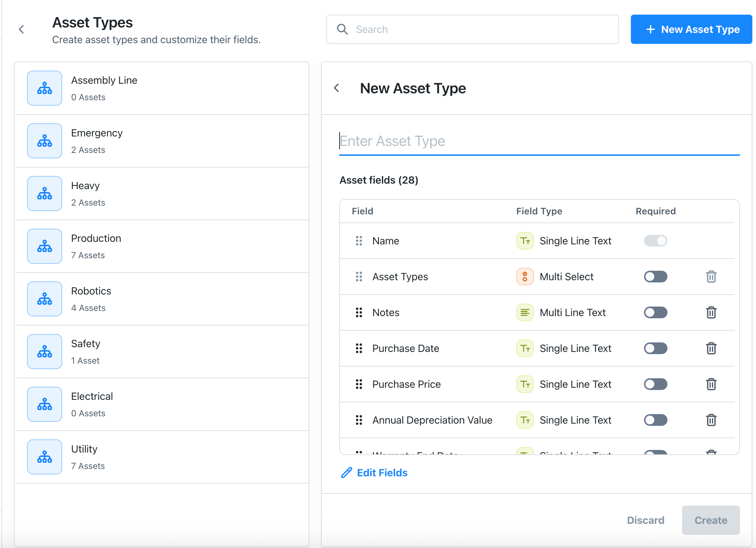Click the search magnifier icon
The image size is (756, 548).
coord(342,29)
